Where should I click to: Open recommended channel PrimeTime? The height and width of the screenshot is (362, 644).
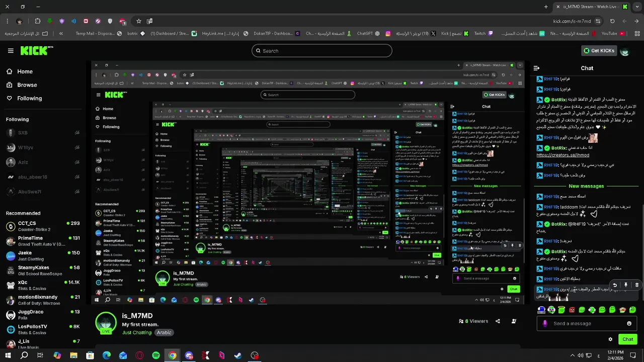[43, 241]
